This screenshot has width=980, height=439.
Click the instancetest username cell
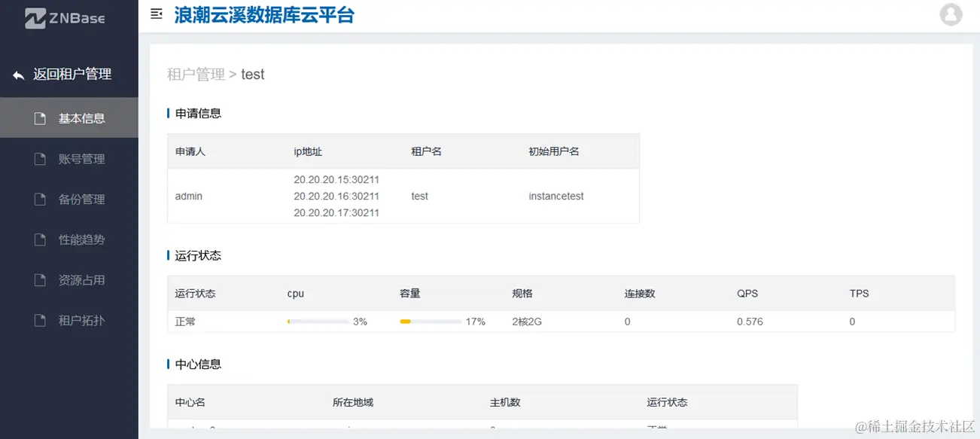click(556, 196)
